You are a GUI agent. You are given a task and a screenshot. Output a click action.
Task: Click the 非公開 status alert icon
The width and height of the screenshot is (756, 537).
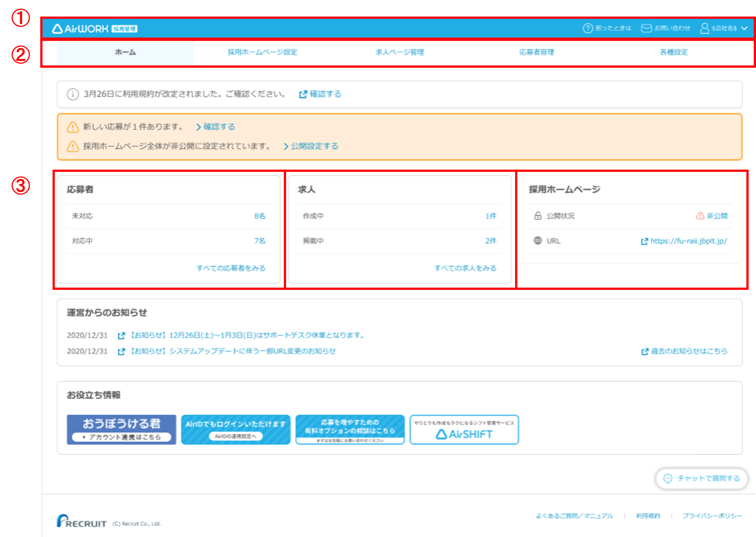(x=700, y=216)
